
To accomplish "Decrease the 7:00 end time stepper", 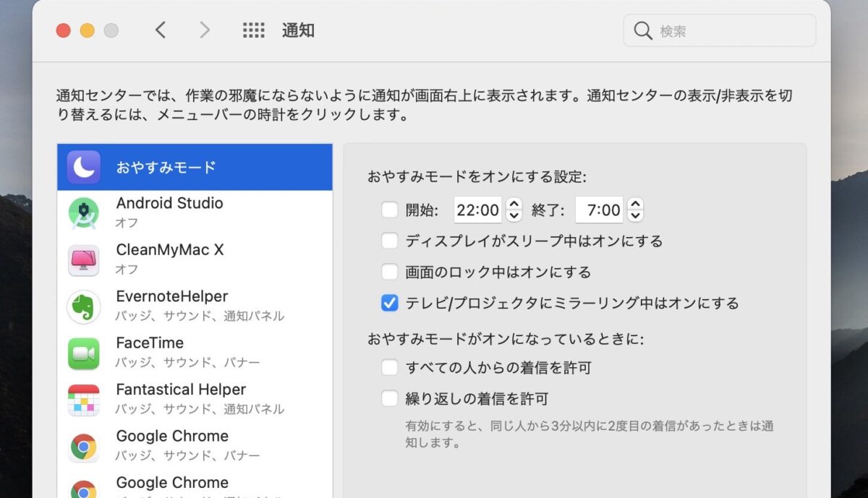I will tap(635, 216).
